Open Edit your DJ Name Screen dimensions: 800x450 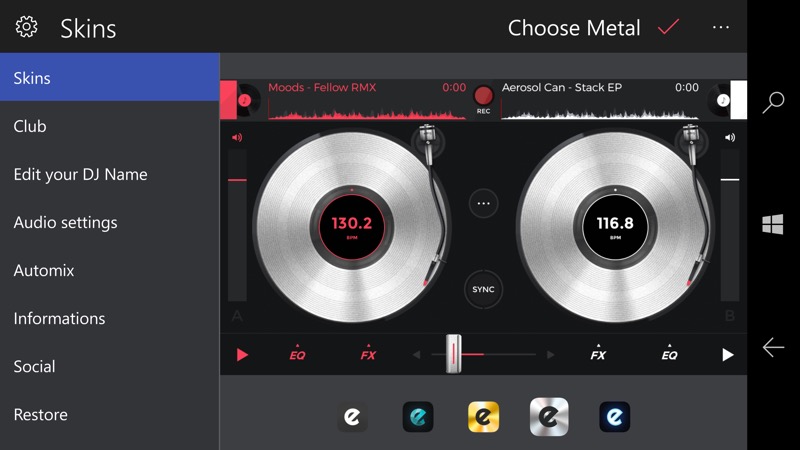tap(110, 174)
